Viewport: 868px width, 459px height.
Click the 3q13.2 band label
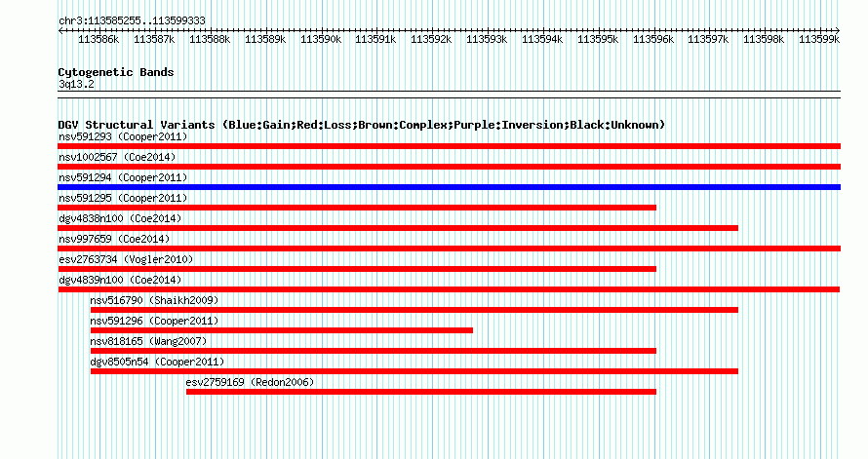(x=76, y=84)
